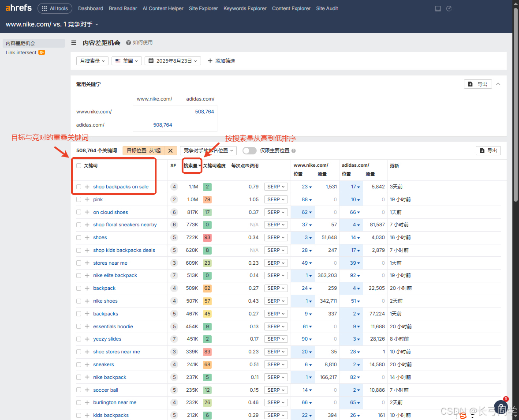
Task: Open Link intersect in the sidebar
Action: tap(21, 52)
